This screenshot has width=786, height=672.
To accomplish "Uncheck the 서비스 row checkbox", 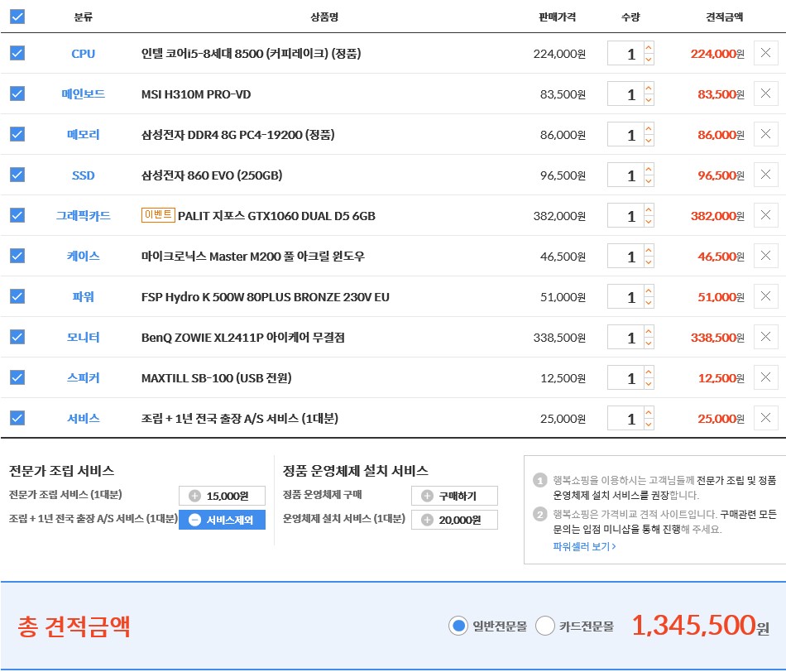I will coord(17,418).
